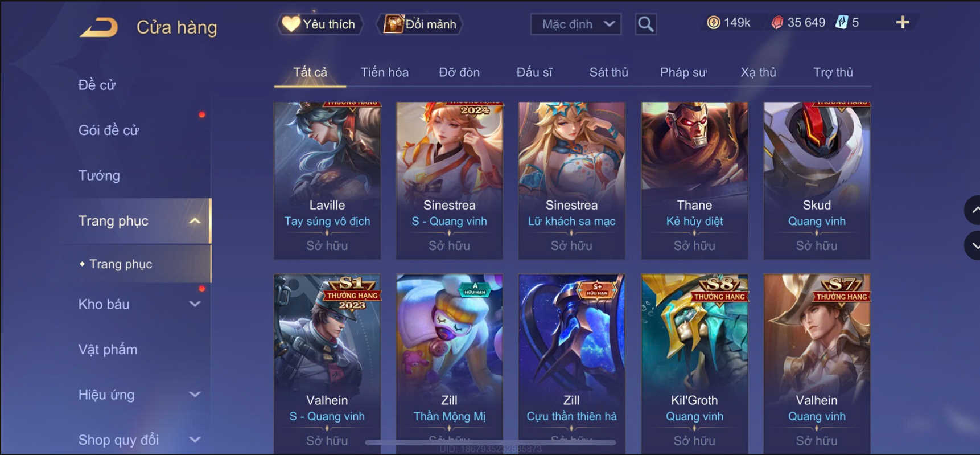
Task: Tap the blue voucher icon showing 5
Action: click(x=841, y=23)
